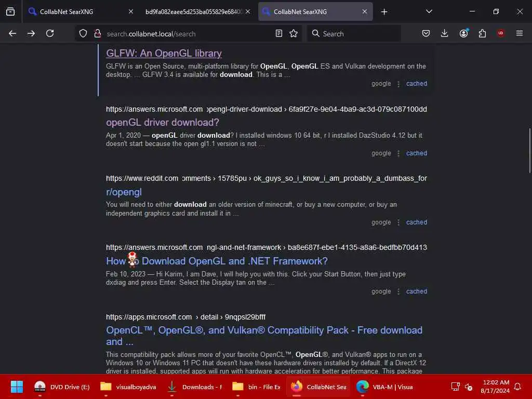Open cached link for GLFW result
This screenshot has width=532, height=399.
pyautogui.click(x=417, y=84)
